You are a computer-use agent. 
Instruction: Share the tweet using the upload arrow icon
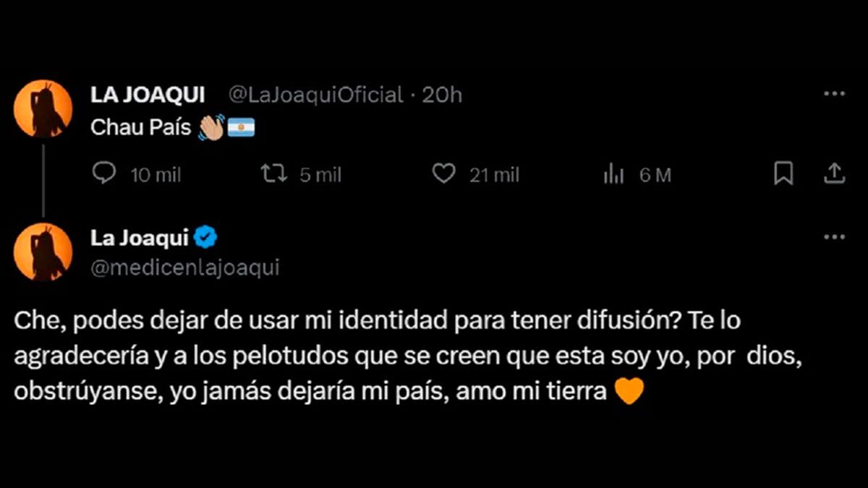click(834, 174)
